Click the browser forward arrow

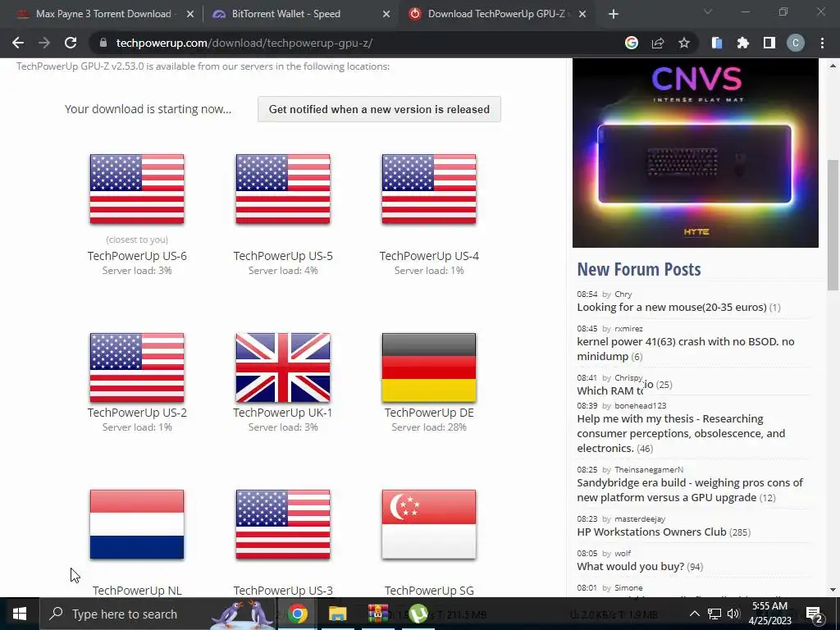(x=44, y=43)
